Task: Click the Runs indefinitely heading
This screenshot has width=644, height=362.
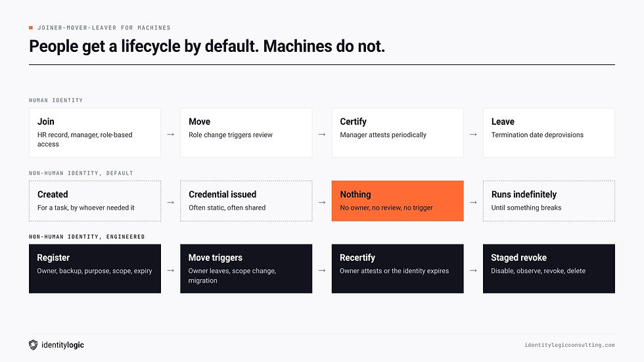Action: click(524, 194)
